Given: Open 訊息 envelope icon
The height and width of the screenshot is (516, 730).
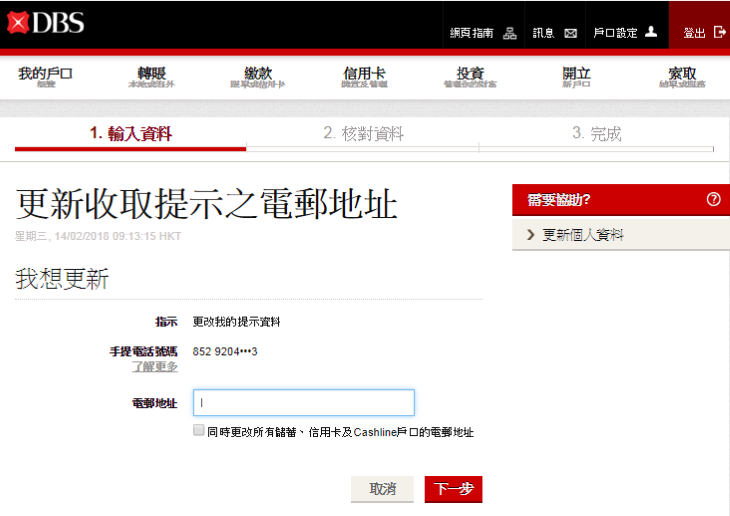Looking at the screenshot, I should point(570,33).
